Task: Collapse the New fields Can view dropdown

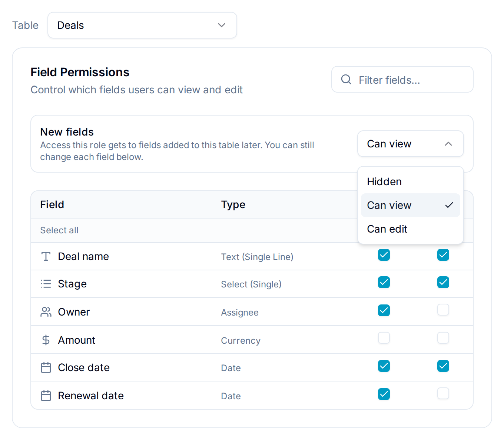Action: (411, 144)
